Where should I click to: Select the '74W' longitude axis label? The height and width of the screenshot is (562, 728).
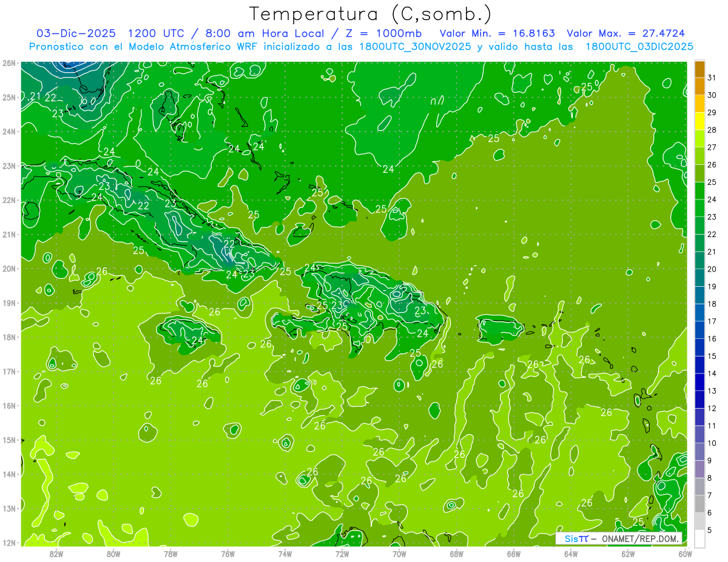click(x=285, y=554)
